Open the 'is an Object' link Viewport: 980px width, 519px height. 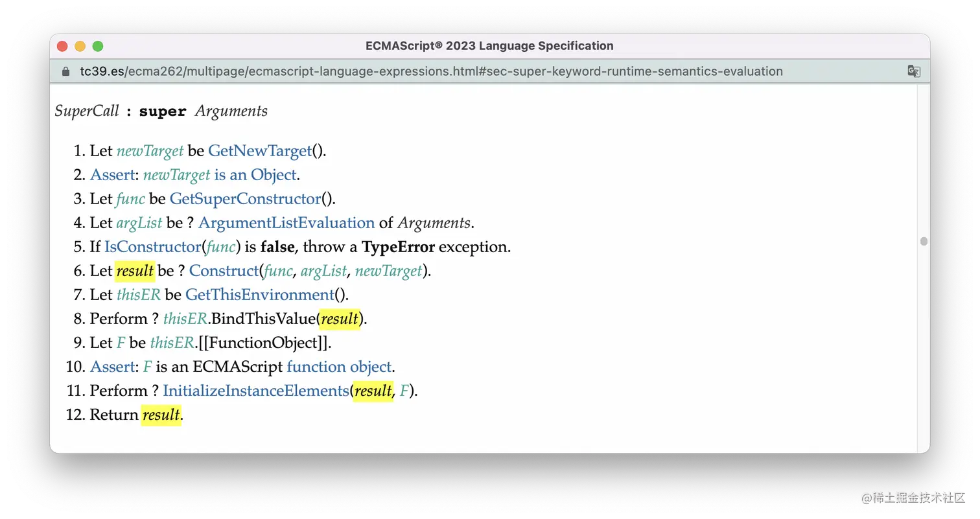255,175
